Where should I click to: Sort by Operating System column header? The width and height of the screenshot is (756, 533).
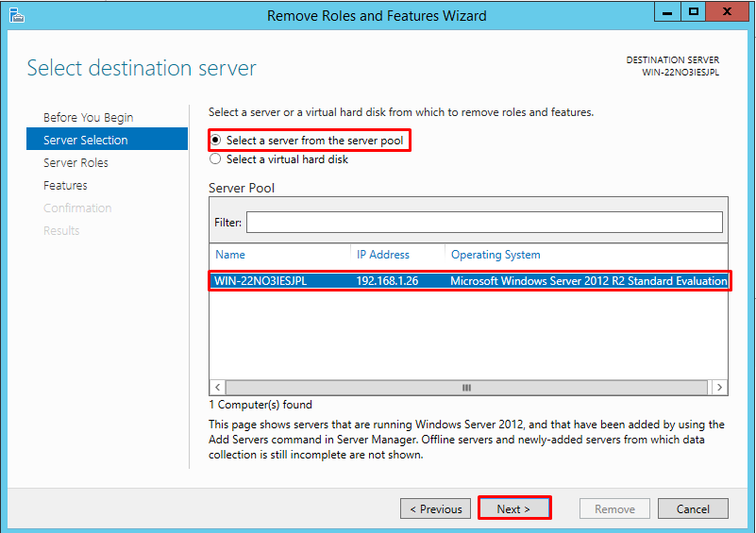[x=496, y=255]
